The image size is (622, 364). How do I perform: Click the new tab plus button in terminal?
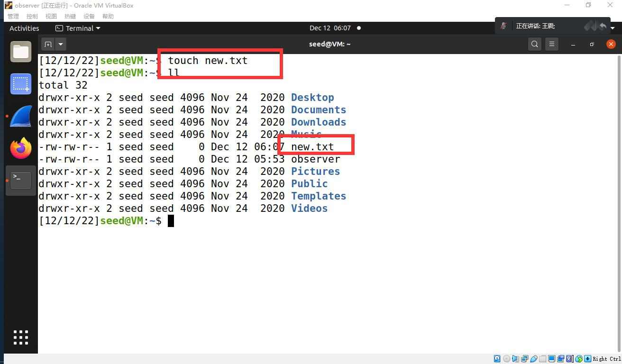coord(48,44)
